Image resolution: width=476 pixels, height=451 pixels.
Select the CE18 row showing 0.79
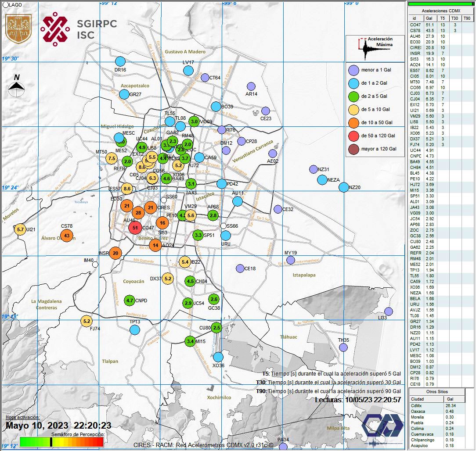click(440, 384)
